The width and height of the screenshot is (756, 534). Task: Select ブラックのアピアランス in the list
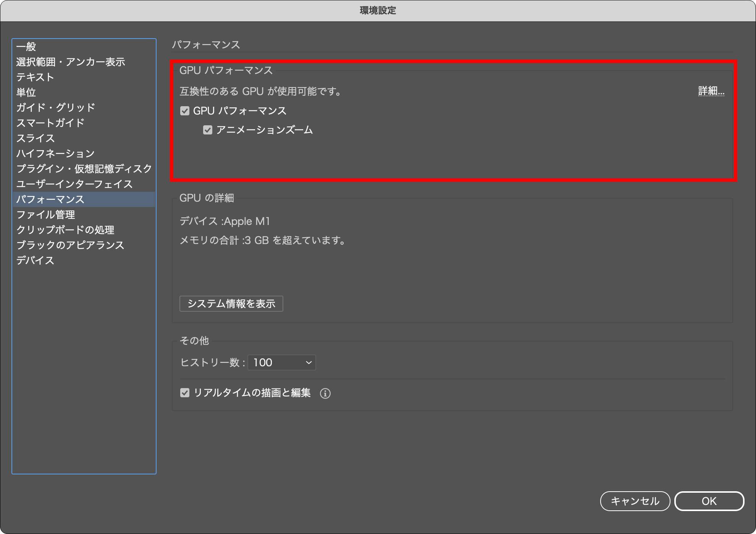70,245
